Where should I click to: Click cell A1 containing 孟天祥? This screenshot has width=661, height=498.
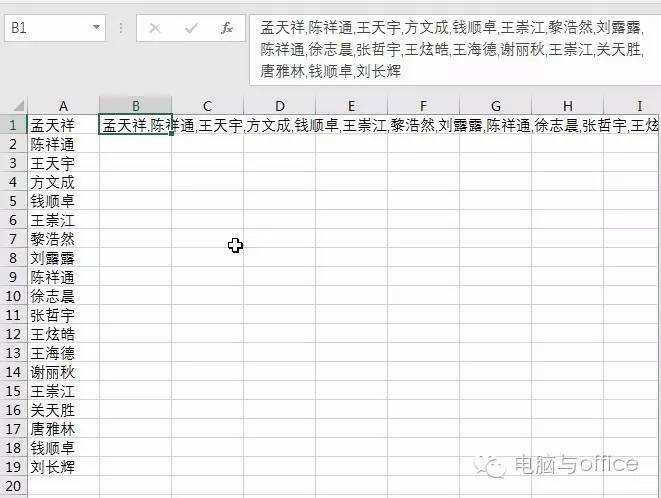point(63,125)
